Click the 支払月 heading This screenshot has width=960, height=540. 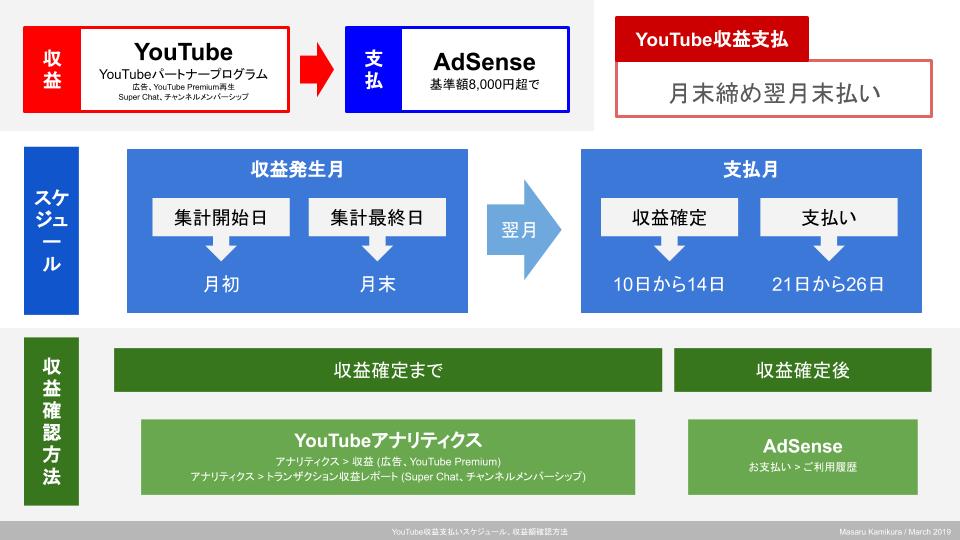[x=751, y=169]
